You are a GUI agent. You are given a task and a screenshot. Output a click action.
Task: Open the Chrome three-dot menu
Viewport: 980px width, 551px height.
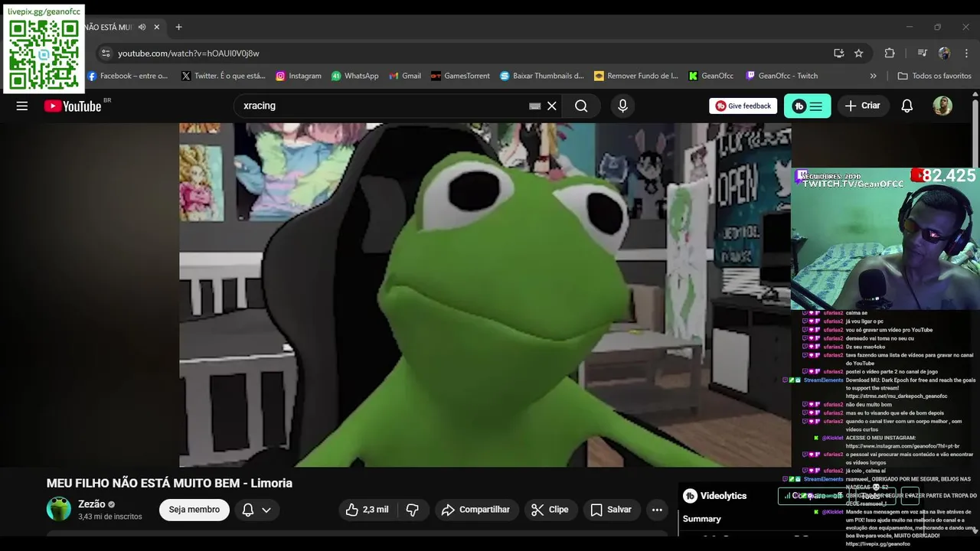point(966,54)
